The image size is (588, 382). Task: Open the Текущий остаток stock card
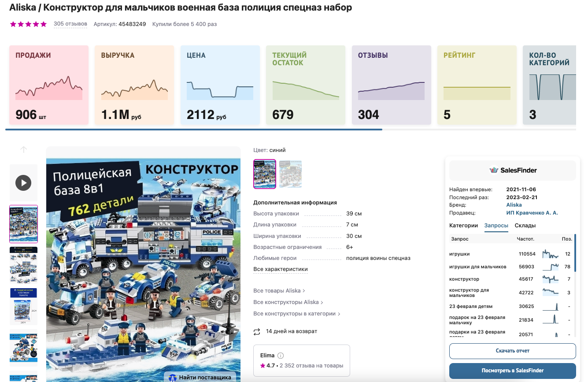click(306, 85)
